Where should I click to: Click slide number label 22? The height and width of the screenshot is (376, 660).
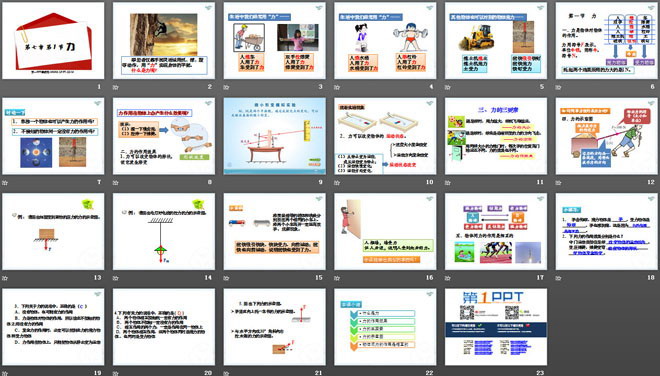pyautogui.click(x=429, y=373)
